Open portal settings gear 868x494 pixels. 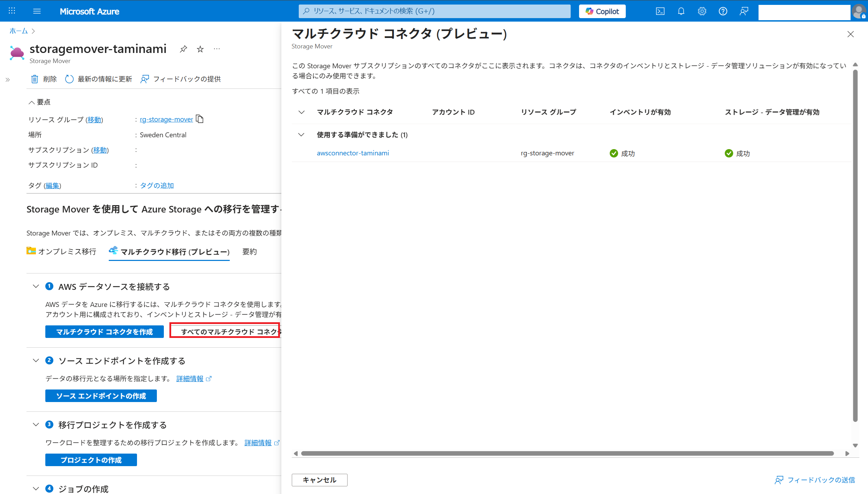point(702,11)
